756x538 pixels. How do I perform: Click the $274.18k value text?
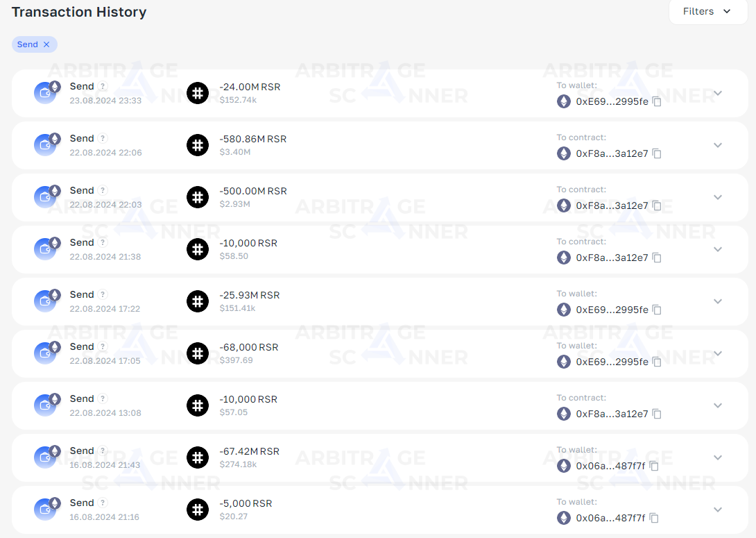238,464
